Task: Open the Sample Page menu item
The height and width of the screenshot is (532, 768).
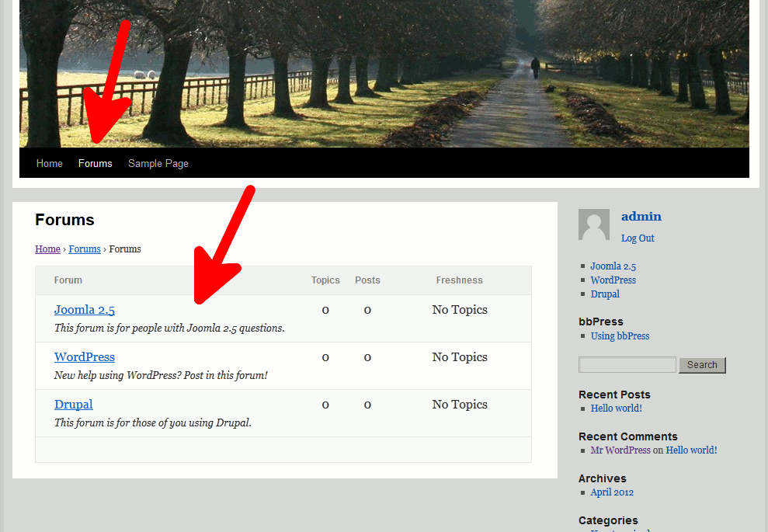Action: click(x=158, y=164)
